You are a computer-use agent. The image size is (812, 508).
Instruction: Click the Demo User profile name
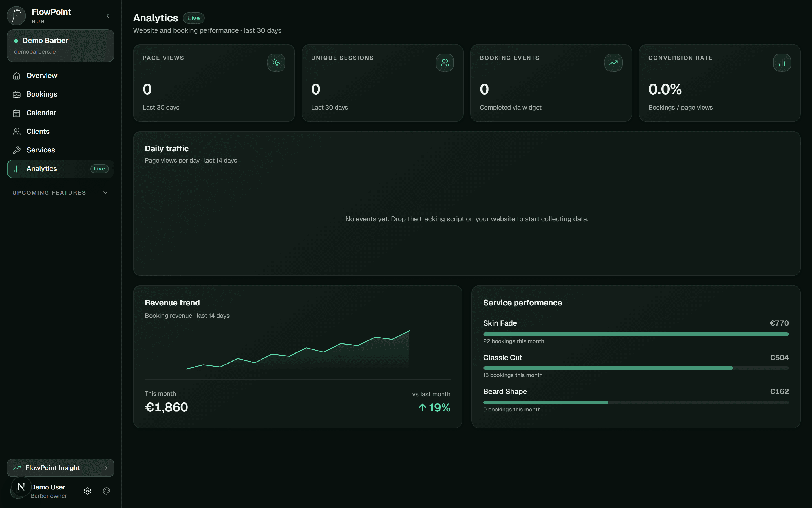coord(48,487)
